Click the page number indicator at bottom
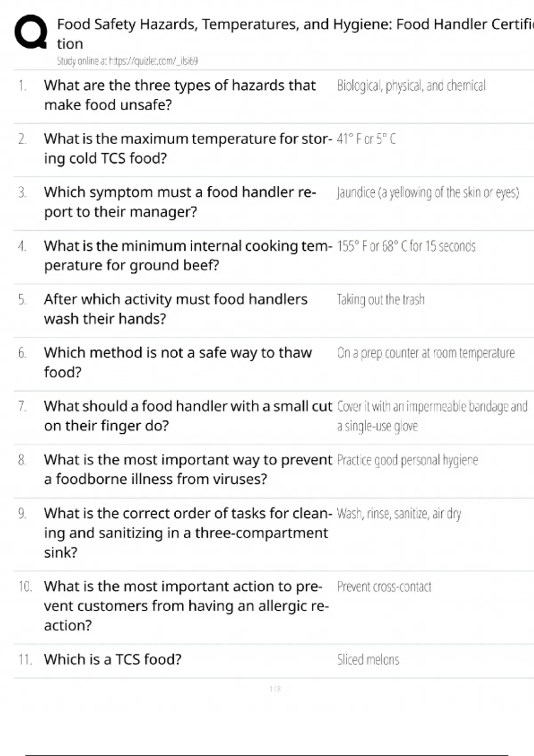 (275, 689)
